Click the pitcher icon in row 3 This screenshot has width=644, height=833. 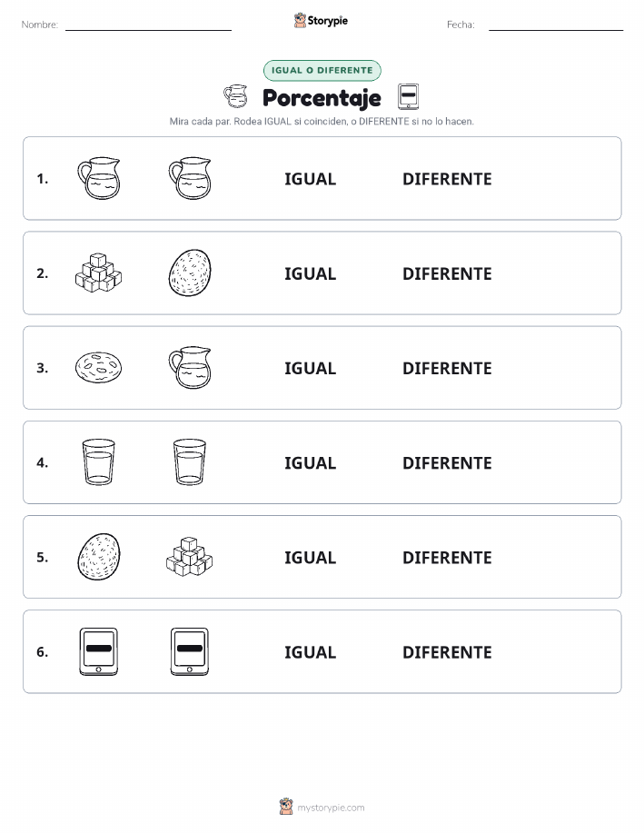tap(190, 368)
